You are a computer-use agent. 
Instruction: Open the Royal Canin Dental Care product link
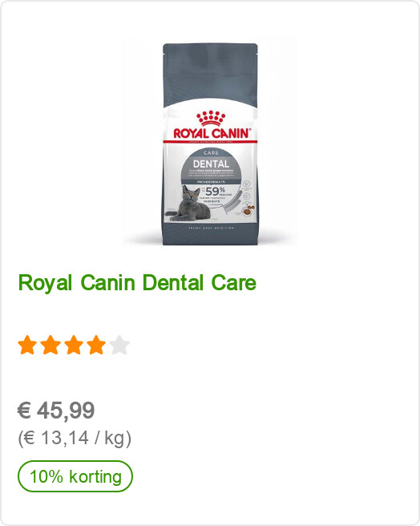point(137,283)
